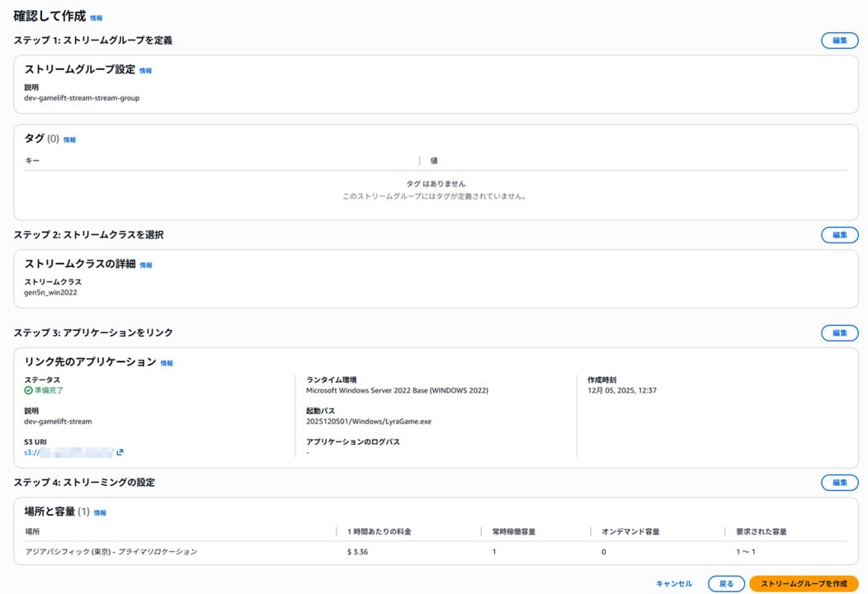
Task: Show 情報 for リンク先のアプリケーション
Action: [x=167, y=363]
